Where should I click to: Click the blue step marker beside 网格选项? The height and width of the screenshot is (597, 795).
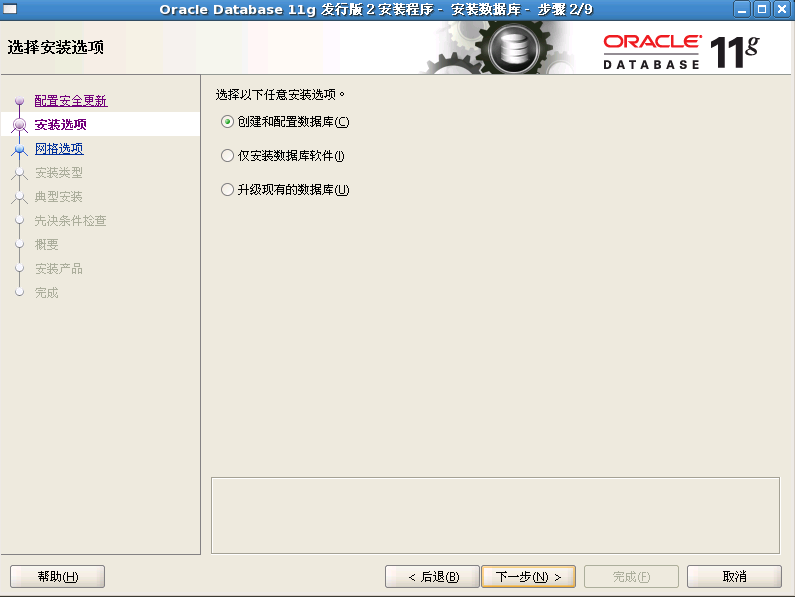click(19, 149)
